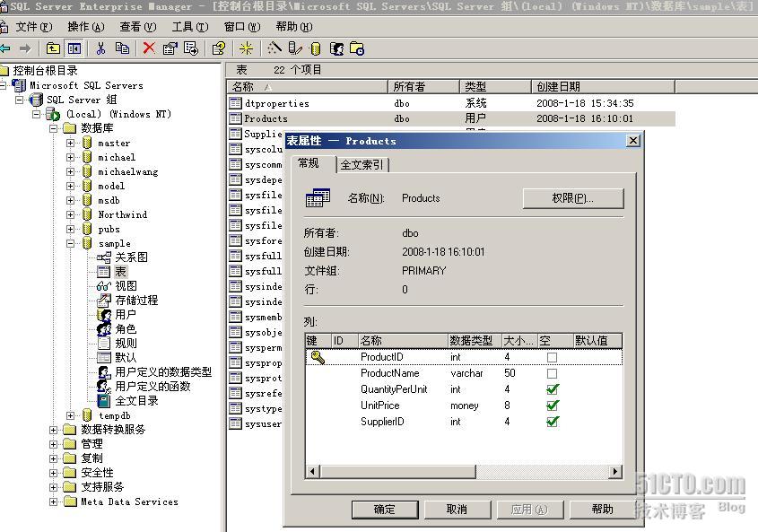Select the dtproperties table row

pyautogui.click(x=451, y=103)
